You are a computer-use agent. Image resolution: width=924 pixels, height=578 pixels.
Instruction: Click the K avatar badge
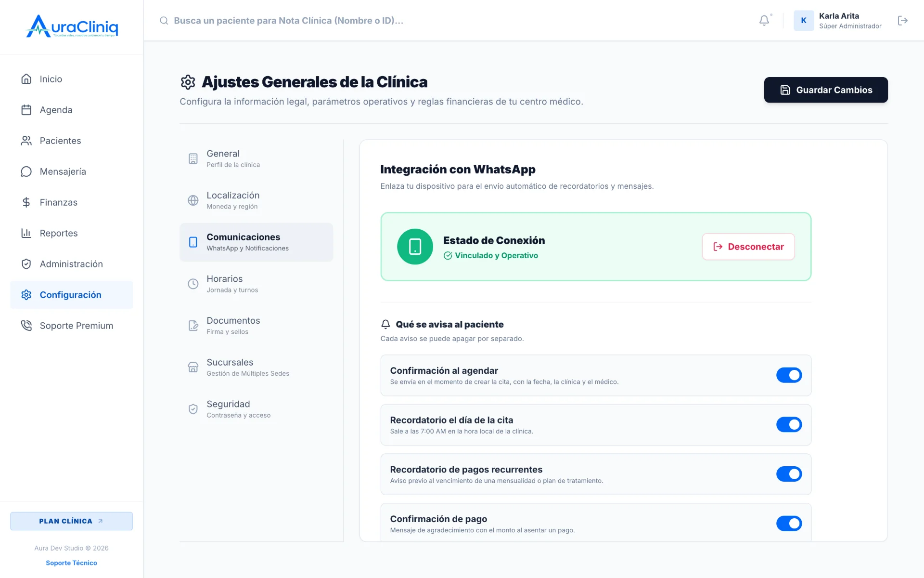(804, 20)
